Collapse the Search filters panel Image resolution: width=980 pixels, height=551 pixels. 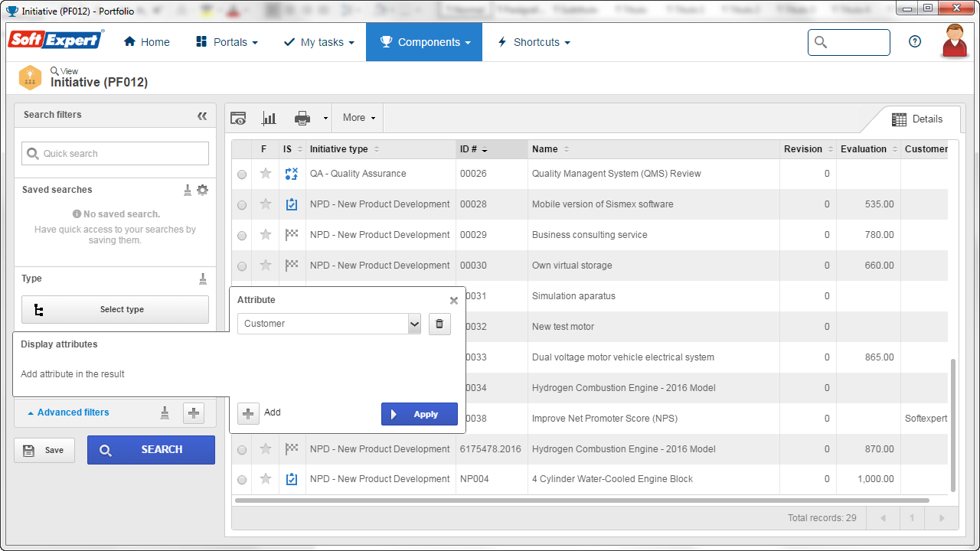click(202, 116)
